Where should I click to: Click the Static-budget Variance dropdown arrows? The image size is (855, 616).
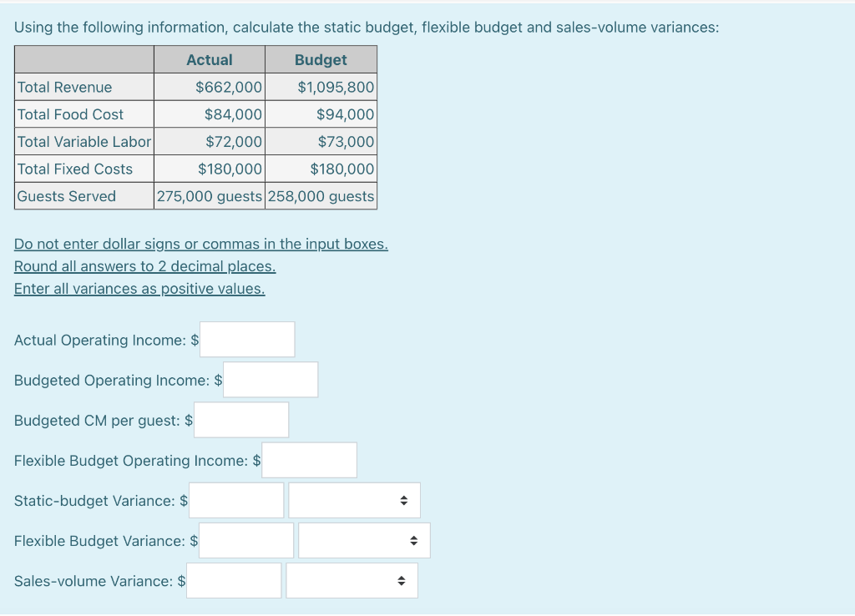coord(404,500)
